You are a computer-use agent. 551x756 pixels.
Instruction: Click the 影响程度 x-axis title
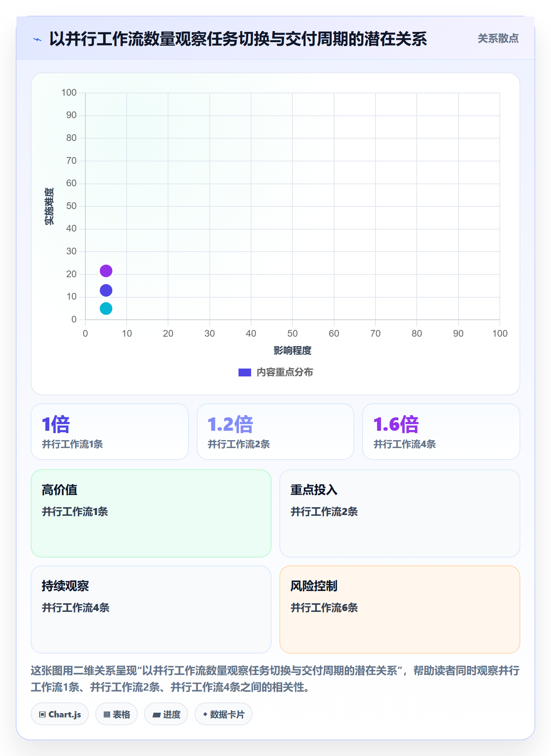tap(292, 350)
